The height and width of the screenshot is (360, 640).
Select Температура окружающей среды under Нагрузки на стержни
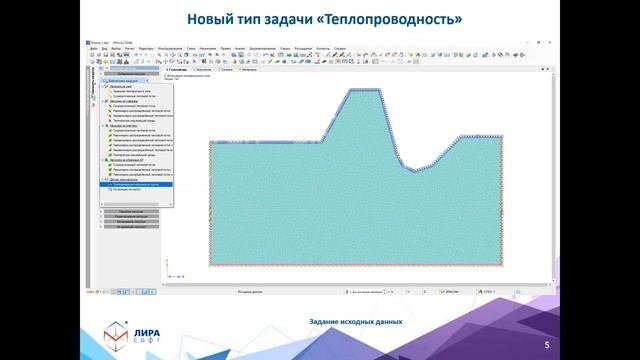(134, 120)
